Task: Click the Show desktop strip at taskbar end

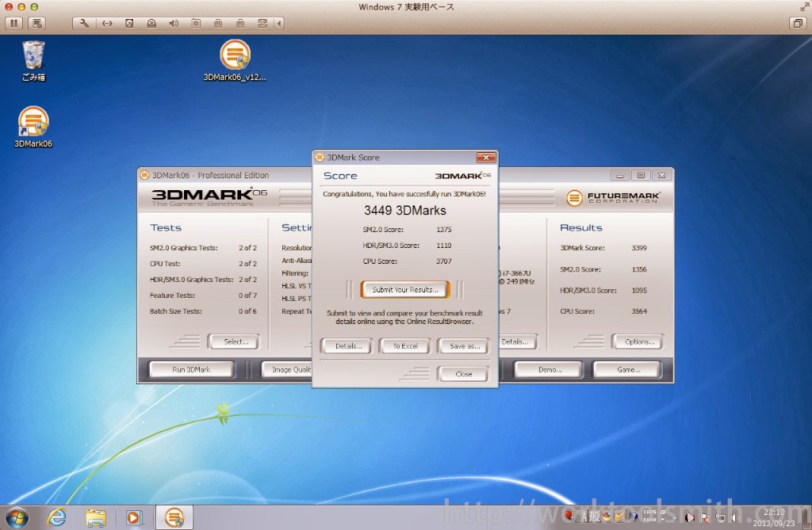Action: [x=807, y=517]
